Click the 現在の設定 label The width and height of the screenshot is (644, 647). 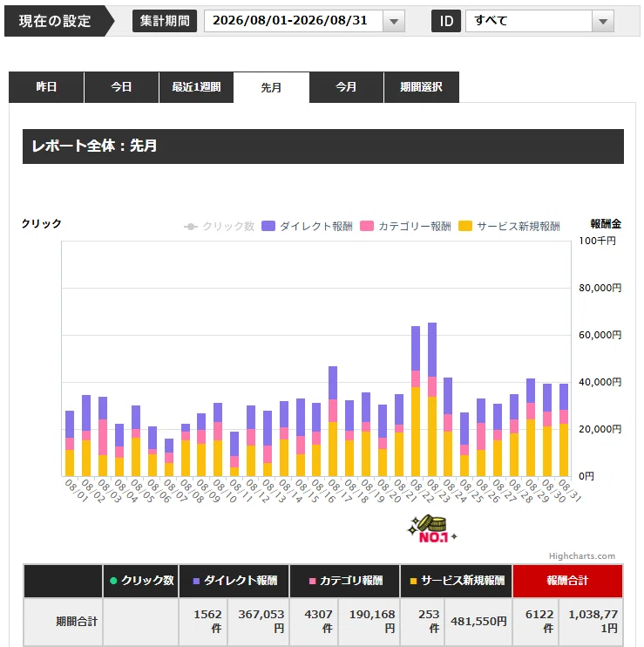(55, 21)
